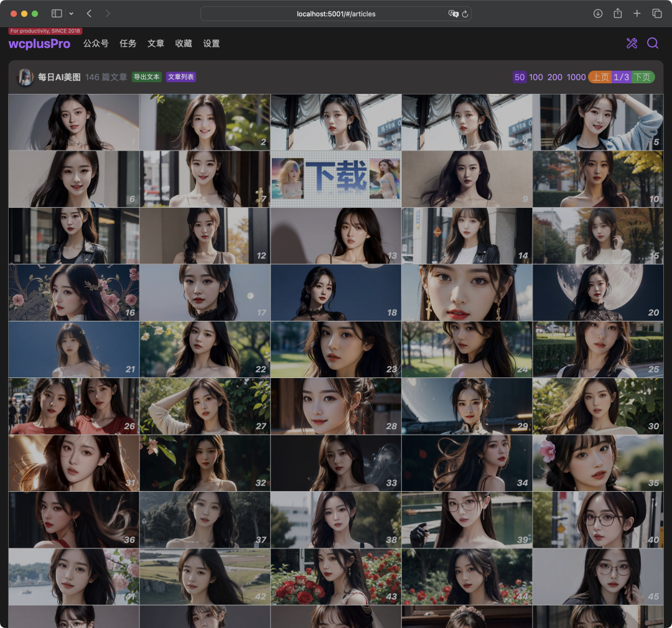
Task: Open article thumbnail number 25
Action: pos(598,349)
